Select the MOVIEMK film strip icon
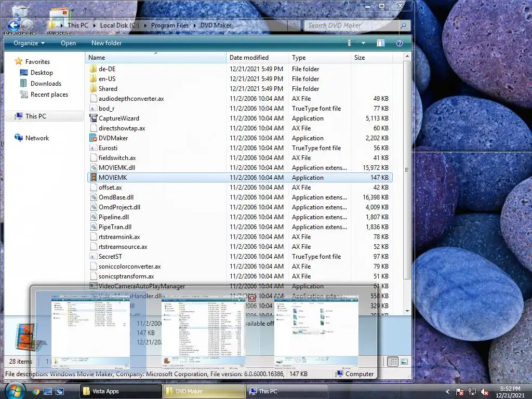The height and width of the screenshot is (399, 532). 94,178
